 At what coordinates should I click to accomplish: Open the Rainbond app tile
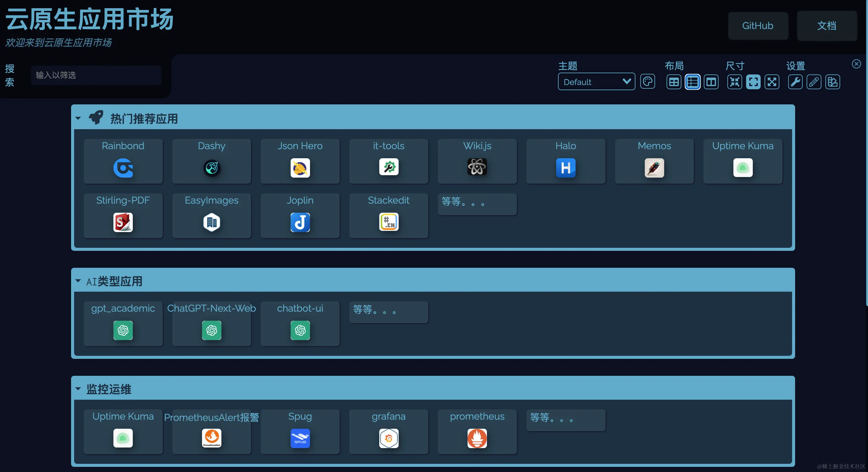(x=123, y=161)
